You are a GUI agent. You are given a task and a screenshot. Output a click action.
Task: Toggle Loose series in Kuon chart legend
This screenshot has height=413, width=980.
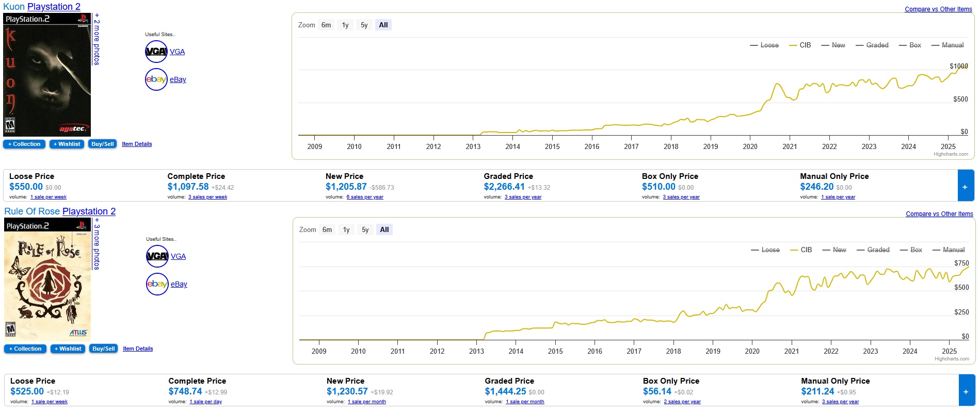[x=764, y=45]
